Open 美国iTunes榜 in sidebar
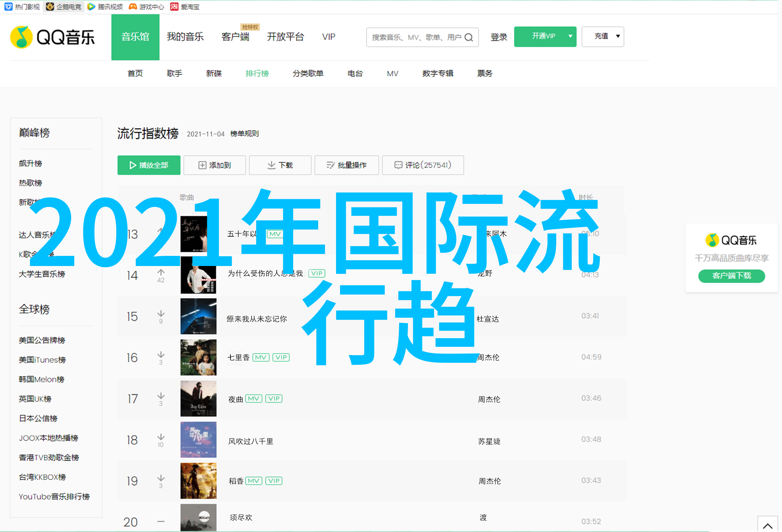The width and height of the screenshot is (782, 532). pyautogui.click(x=43, y=360)
